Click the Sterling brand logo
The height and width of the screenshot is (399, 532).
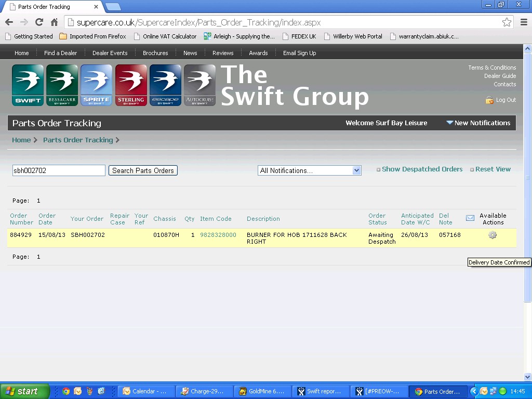click(x=131, y=85)
